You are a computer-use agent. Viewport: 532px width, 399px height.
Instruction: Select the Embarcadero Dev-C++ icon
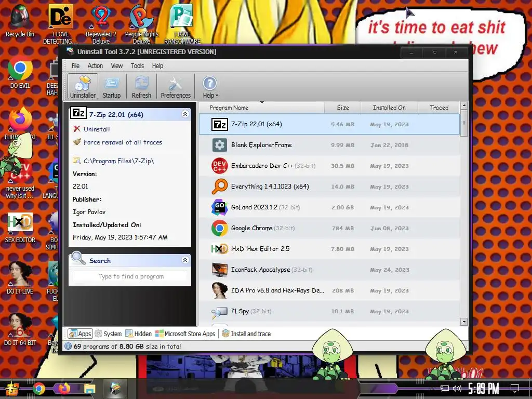pyautogui.click(x=220, y=166)
